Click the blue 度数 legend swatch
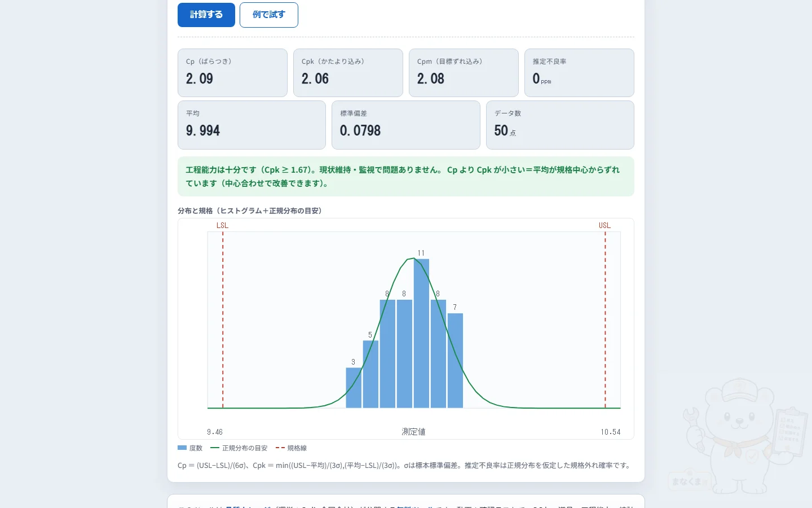The width and height of the screenshot is (812, 508). click(182, 448)
